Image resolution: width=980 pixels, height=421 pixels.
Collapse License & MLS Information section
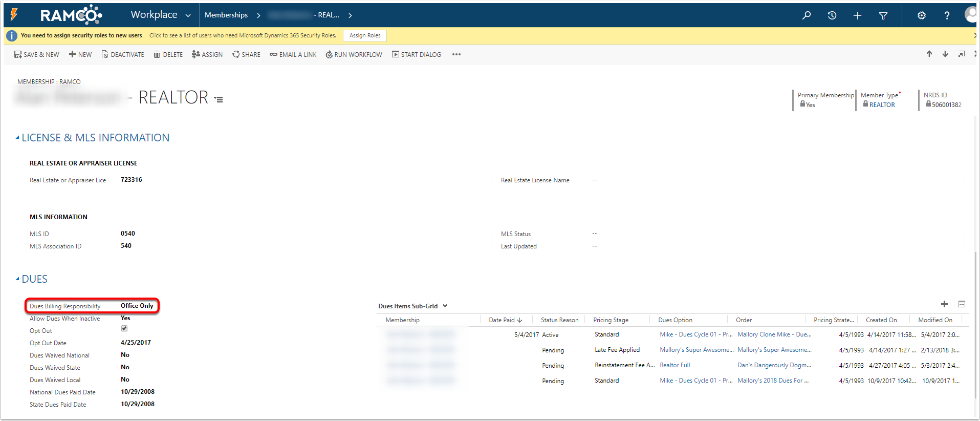pyautogui.click(x=17, y=138)
